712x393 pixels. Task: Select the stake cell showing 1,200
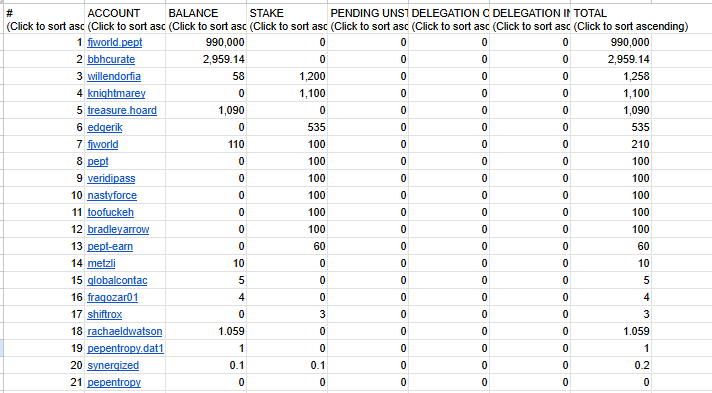(x=287, y=76)
